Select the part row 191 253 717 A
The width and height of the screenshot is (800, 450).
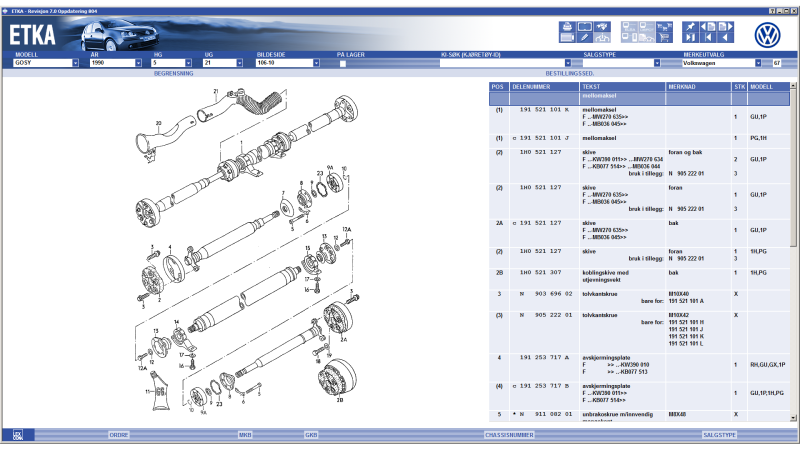tap(545, 357)
